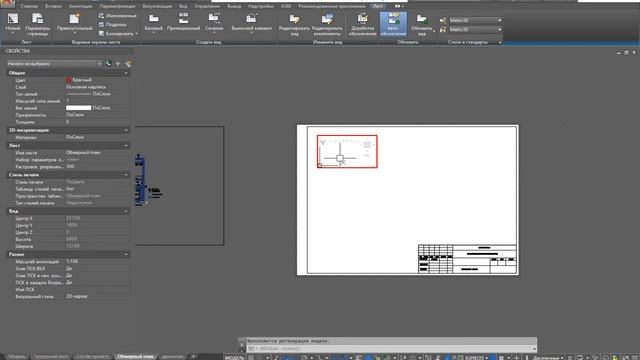Screen dimensions: 640x360
Task: Click the select objects plus icon in Свойства
Action: 118,64
